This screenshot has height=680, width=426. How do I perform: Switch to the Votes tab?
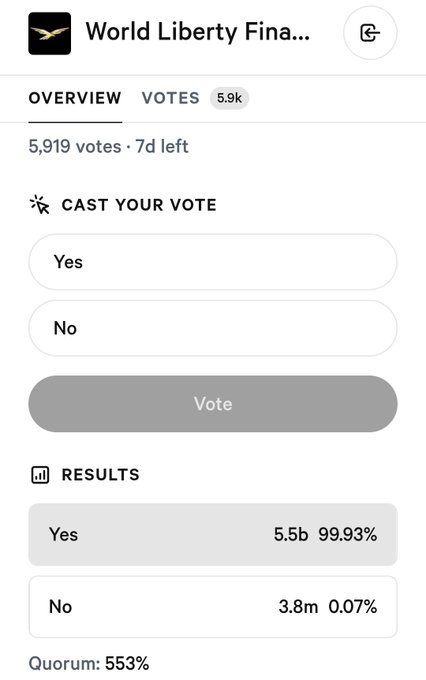pyautogui.click(x=170, y=98)
